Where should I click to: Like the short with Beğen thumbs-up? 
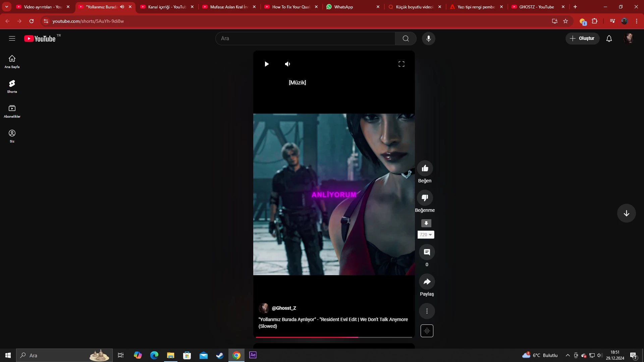coord(425,168)
